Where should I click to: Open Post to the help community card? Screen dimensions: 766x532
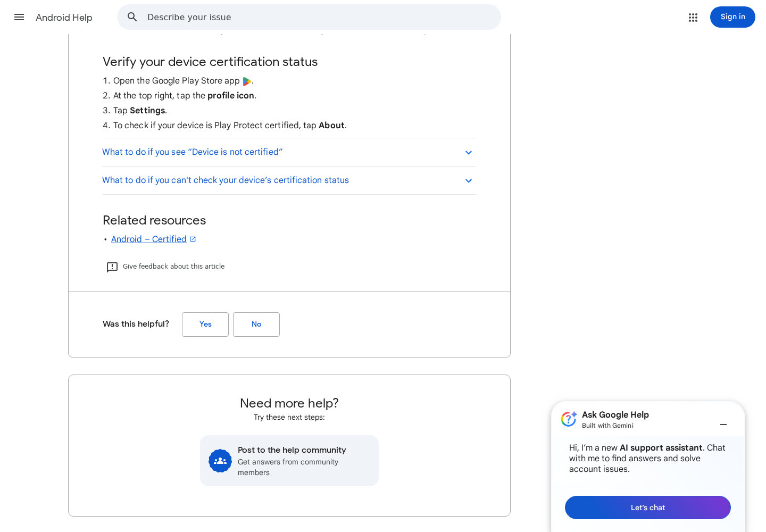289,461
